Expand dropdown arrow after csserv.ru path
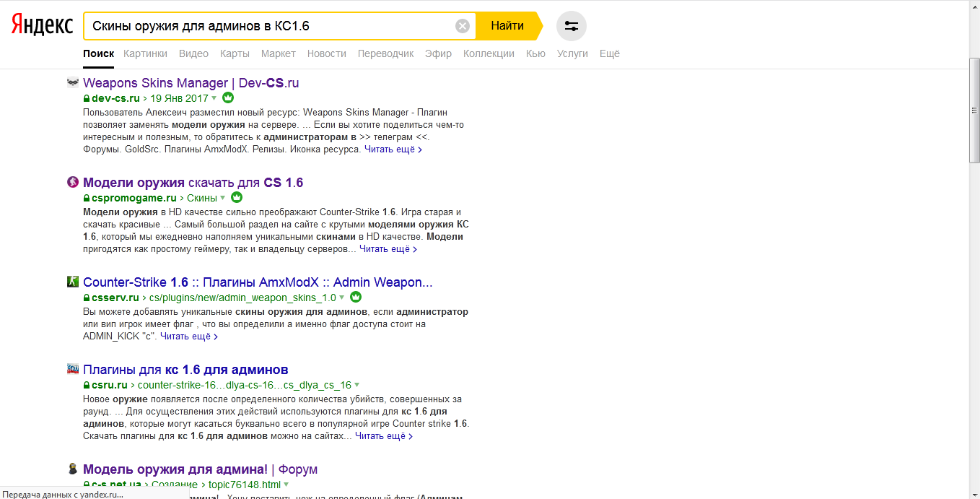Image resolution: width=980 pixels, height=499 pixels. [x=342, y=298]
